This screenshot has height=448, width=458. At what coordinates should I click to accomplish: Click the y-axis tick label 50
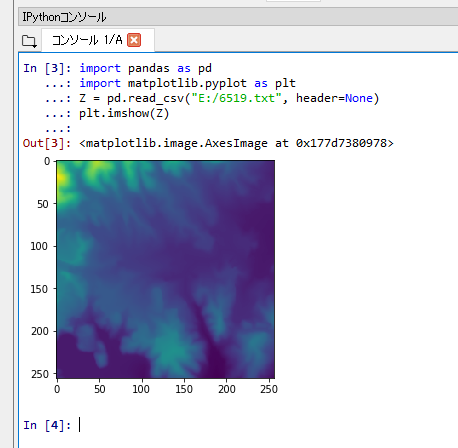(43, 204)
